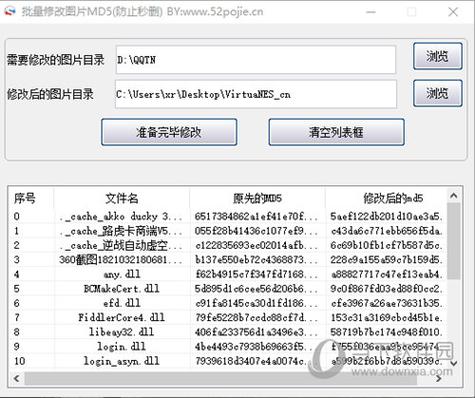Click original MD5 b137e550eb72c4368873...
Screen dimensions: 475x398
point(256,260)
